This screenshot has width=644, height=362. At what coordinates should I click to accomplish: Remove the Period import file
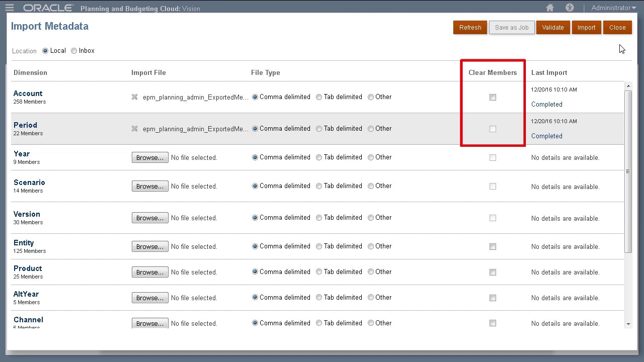pyautogui.click(x=134, y=129)
